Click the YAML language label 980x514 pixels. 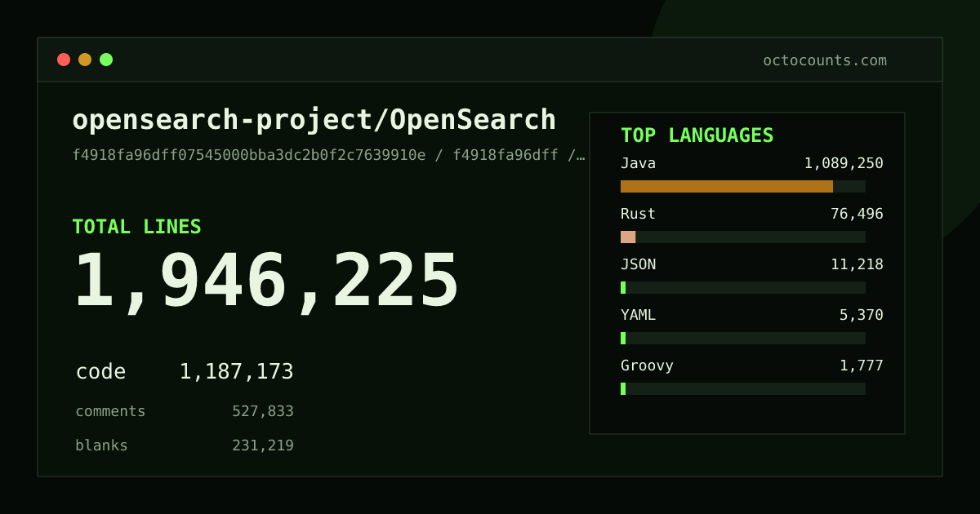638,315
